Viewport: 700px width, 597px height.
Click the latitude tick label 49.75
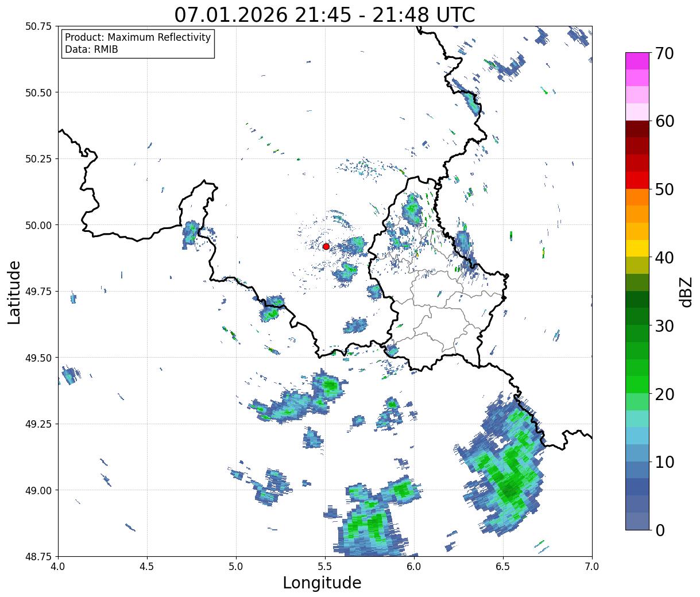pos(38,292)
